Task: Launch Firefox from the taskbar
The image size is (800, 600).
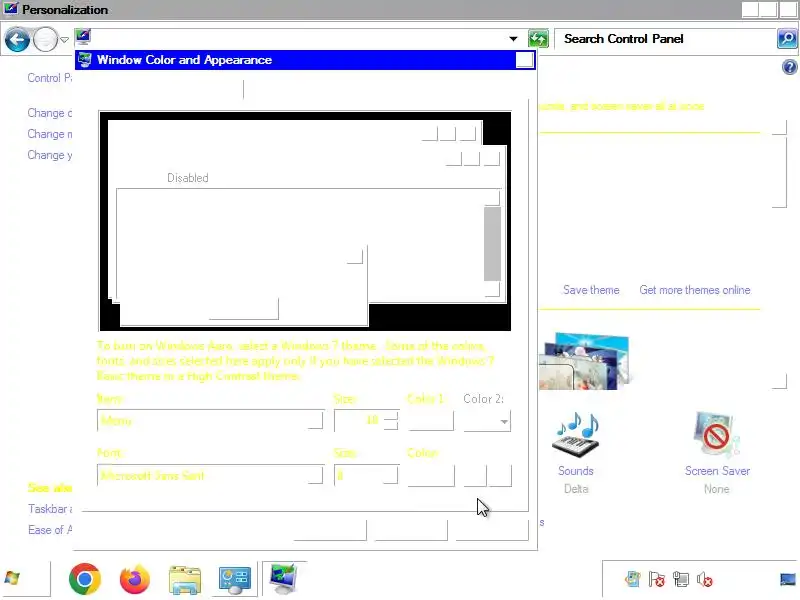Action: [x=135, y=579]
